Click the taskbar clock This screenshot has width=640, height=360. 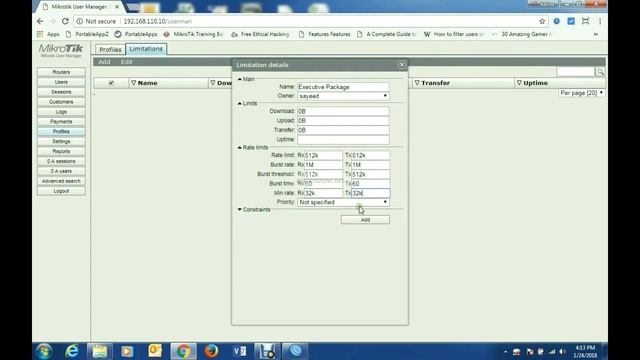(585, 351)
